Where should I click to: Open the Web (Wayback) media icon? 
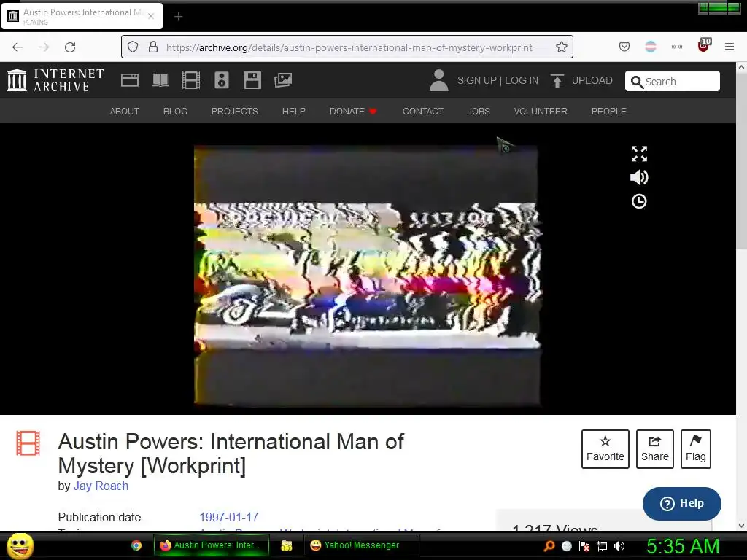point(130,80)
